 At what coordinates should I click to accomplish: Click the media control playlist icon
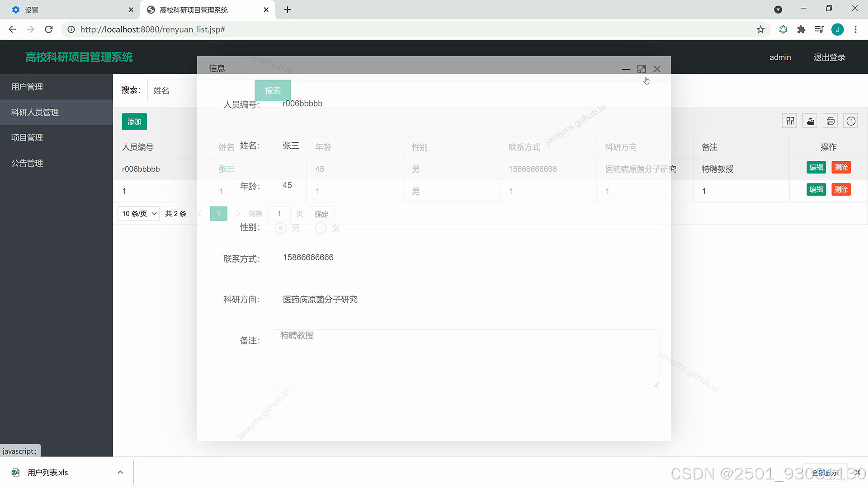point(819,29)
